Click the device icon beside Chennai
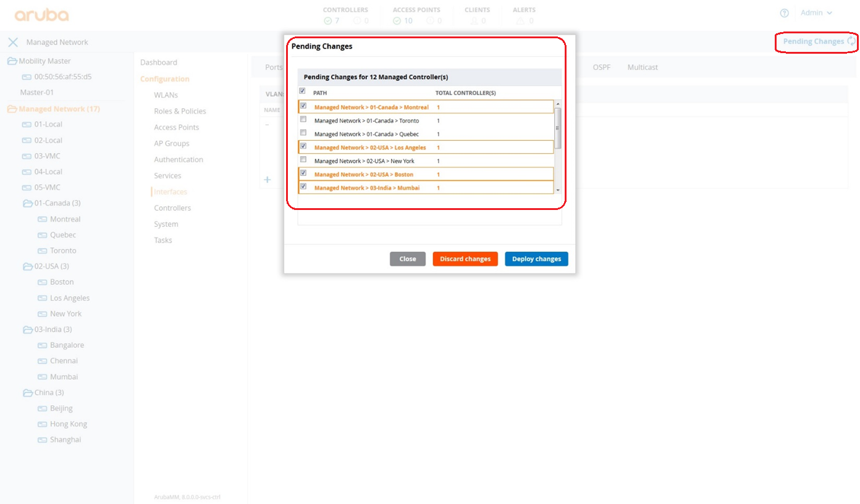 [42, 361]
